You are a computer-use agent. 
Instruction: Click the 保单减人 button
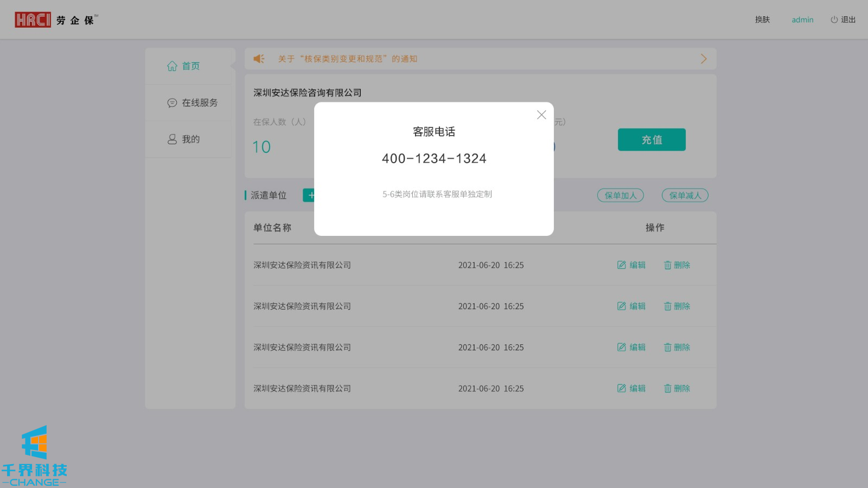pos(685,195)
